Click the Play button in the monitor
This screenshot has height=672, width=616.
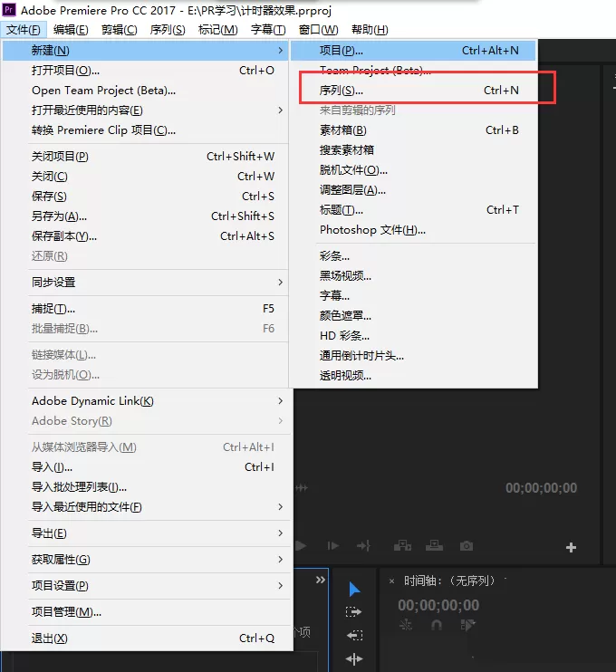point(302,545)
